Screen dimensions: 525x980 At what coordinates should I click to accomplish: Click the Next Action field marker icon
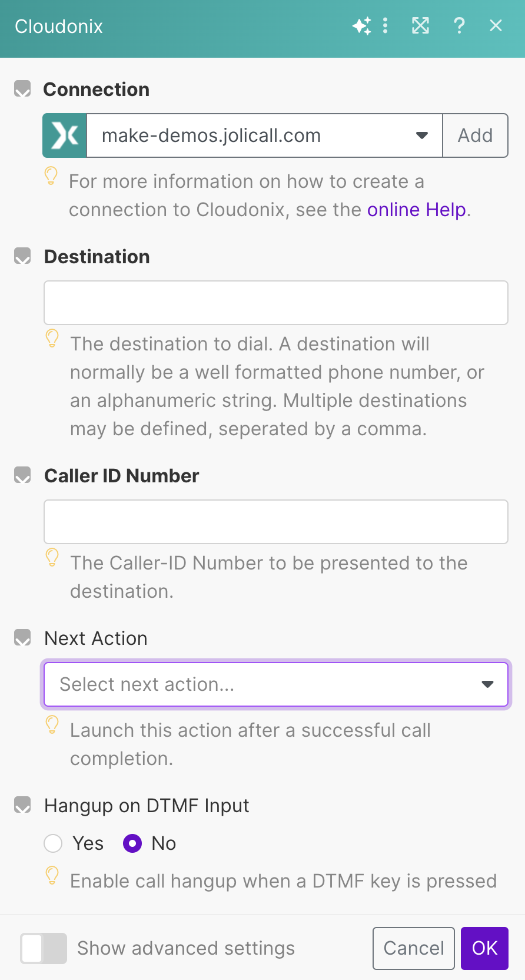click(x=22, y=638)
